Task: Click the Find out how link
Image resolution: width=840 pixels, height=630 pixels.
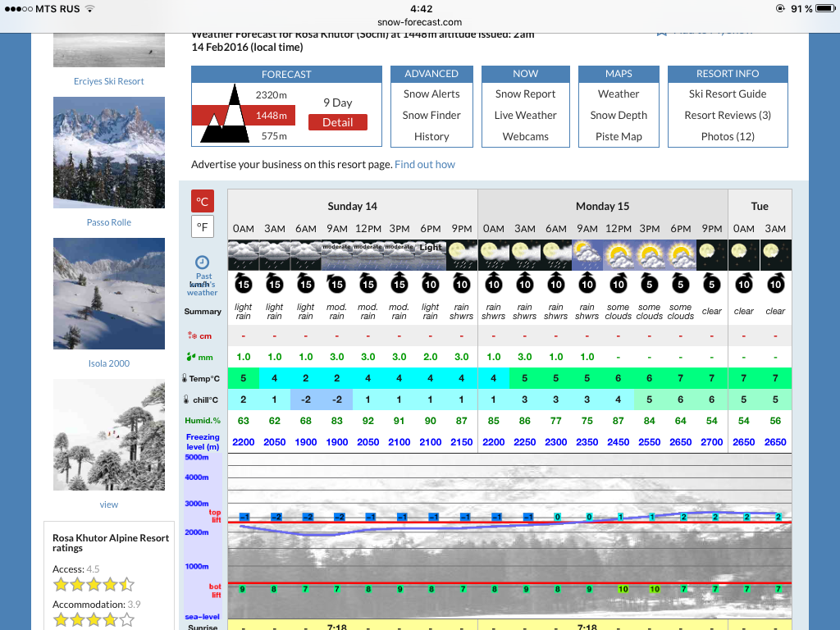Action: (425, 164)
